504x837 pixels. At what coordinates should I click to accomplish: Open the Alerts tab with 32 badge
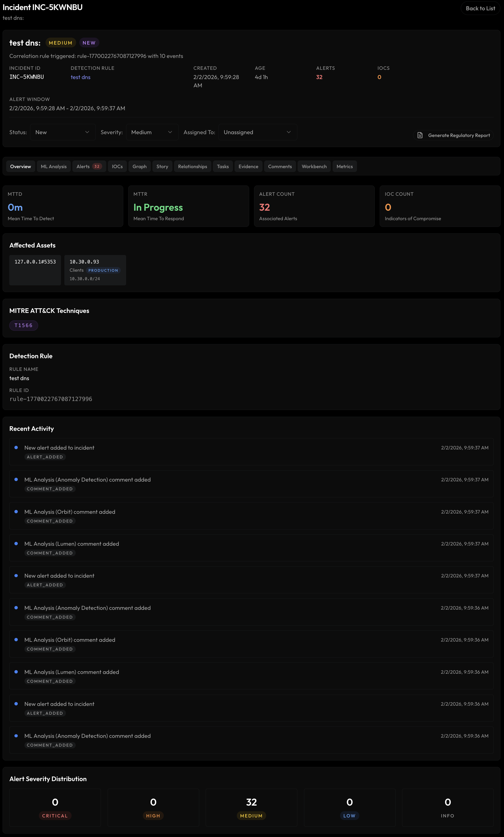point(89,166)
